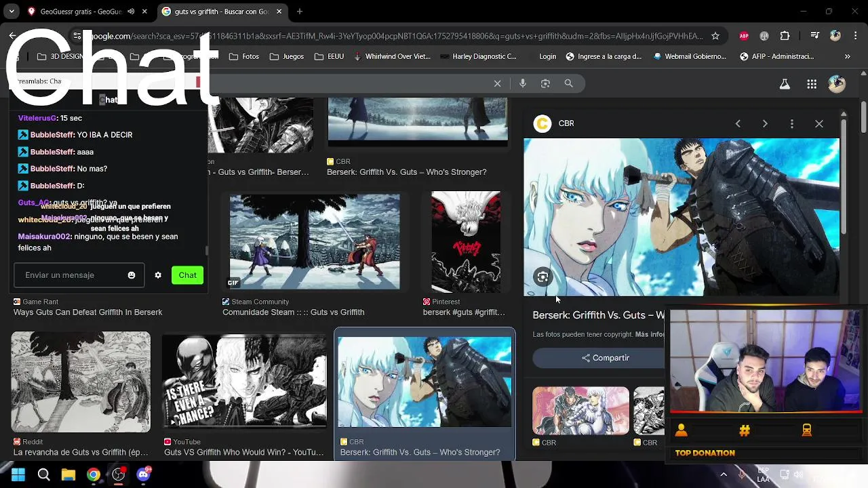This screenshot has height=488, width=868.
Task: Open Webmail Gobierno bookmark
Action: [x=690, y=57]
